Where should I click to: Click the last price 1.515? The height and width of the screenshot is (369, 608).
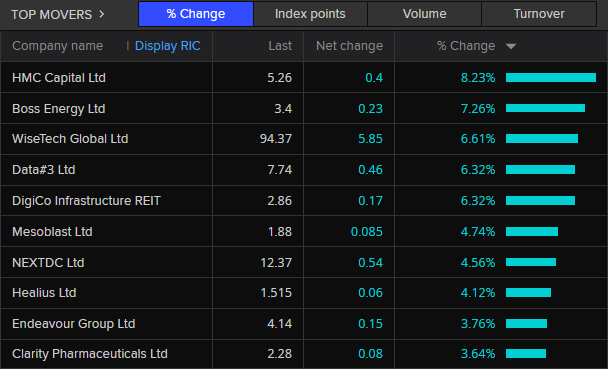276,293
